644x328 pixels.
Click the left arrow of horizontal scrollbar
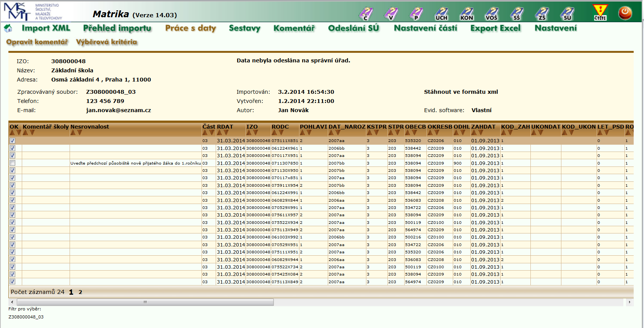coord(12,302)
